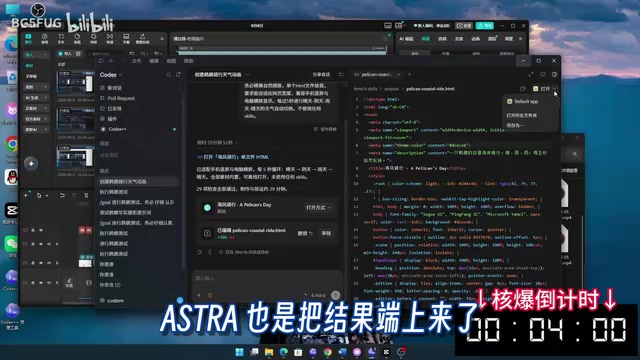Open the CapCut 贴纸 stickers tool
The image size is (640, 360).
click(77, 38)
